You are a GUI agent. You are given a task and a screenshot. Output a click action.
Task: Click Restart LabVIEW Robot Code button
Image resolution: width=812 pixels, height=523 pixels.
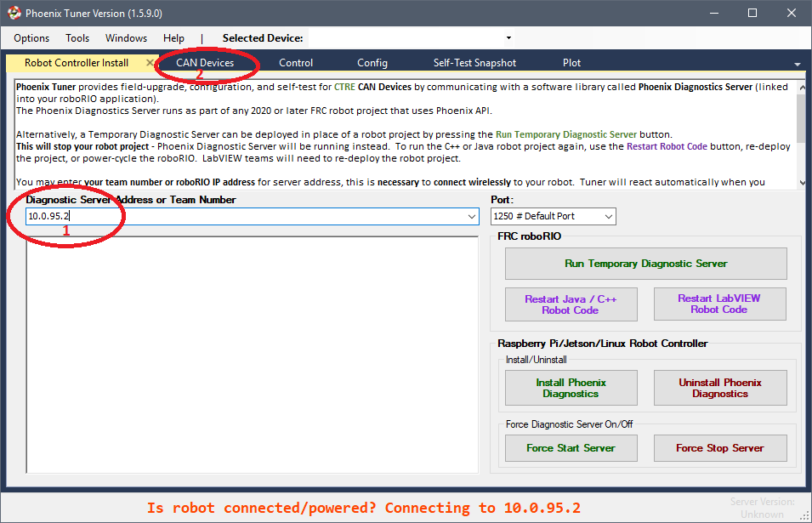[719, 304]
